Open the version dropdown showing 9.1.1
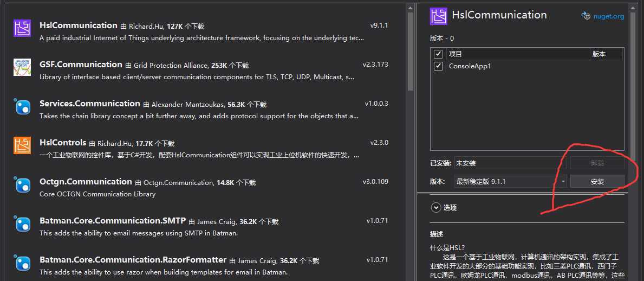 pyautogui.click(x=511, y=181)
